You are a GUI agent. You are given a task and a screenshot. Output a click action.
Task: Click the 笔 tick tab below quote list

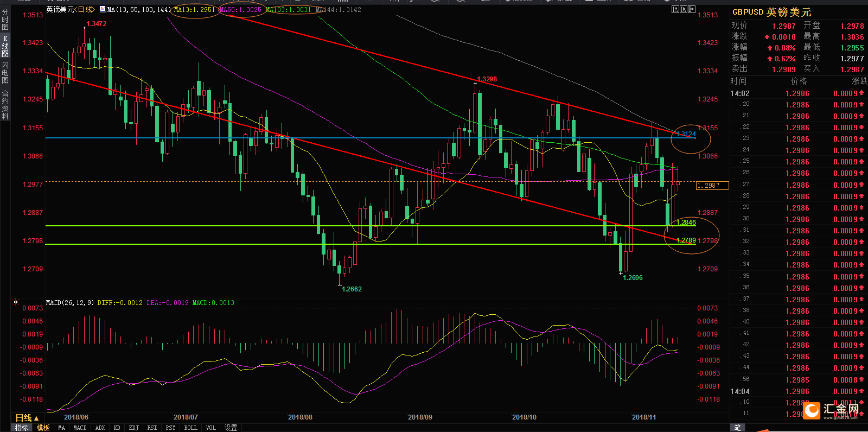(737, 428)
